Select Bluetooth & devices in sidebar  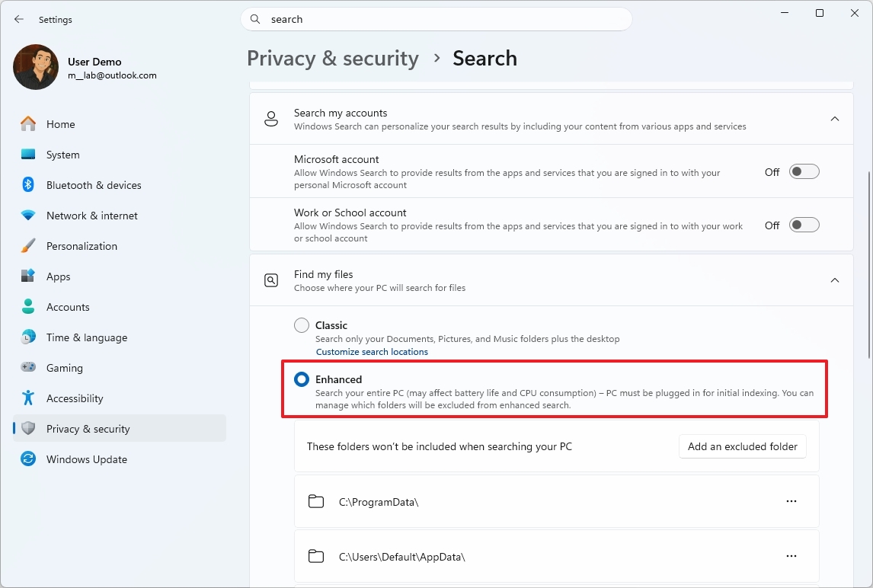point(94,184)
